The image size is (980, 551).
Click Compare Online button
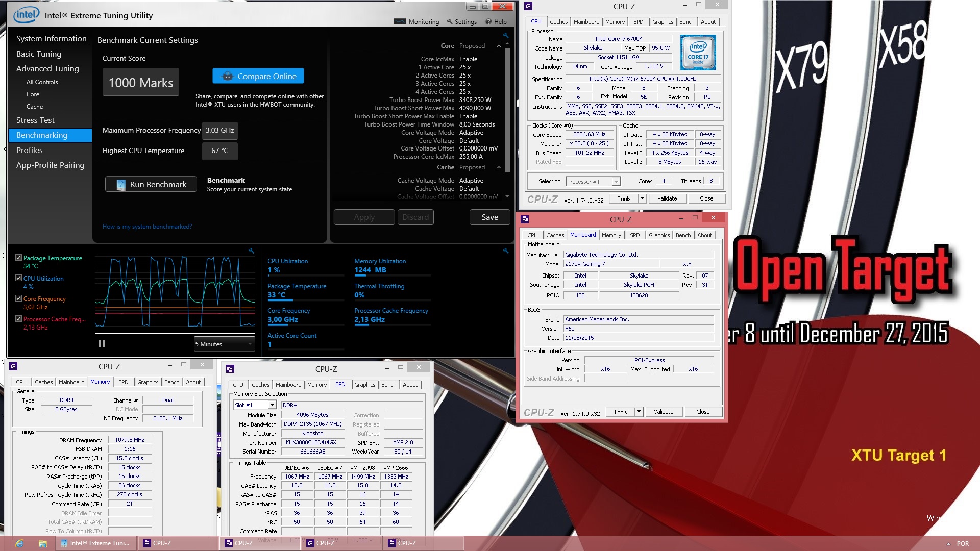(x=258, y=76)
